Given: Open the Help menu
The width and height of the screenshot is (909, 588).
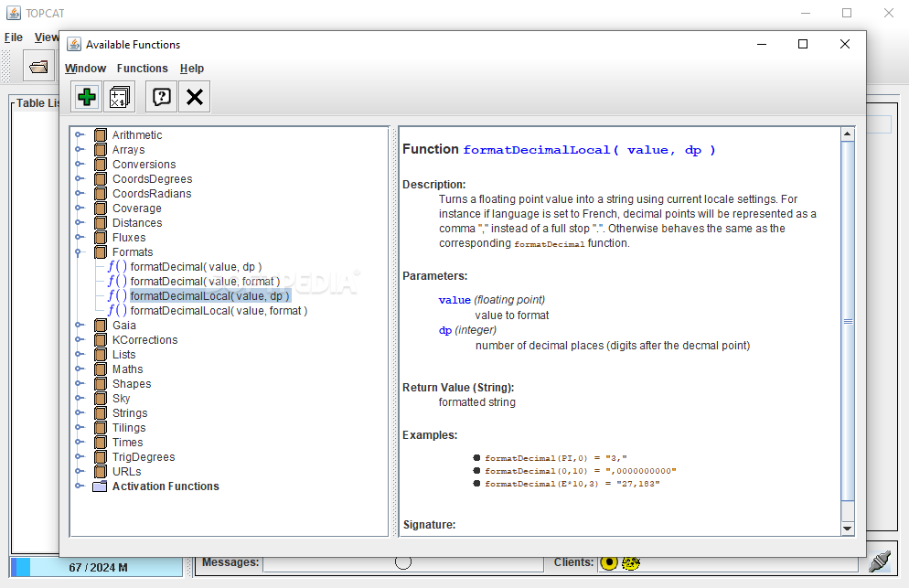Looking at the screenshot, I should pos(192,69).
